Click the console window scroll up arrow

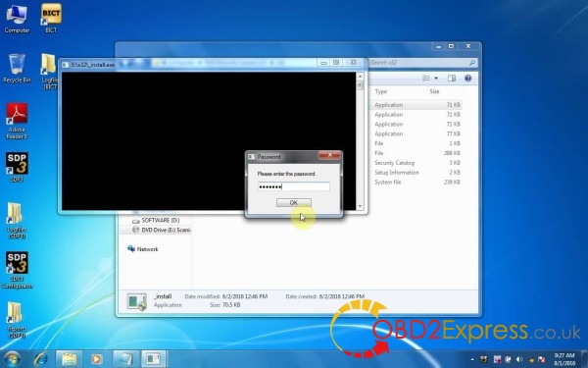click(x=360, y=77)
